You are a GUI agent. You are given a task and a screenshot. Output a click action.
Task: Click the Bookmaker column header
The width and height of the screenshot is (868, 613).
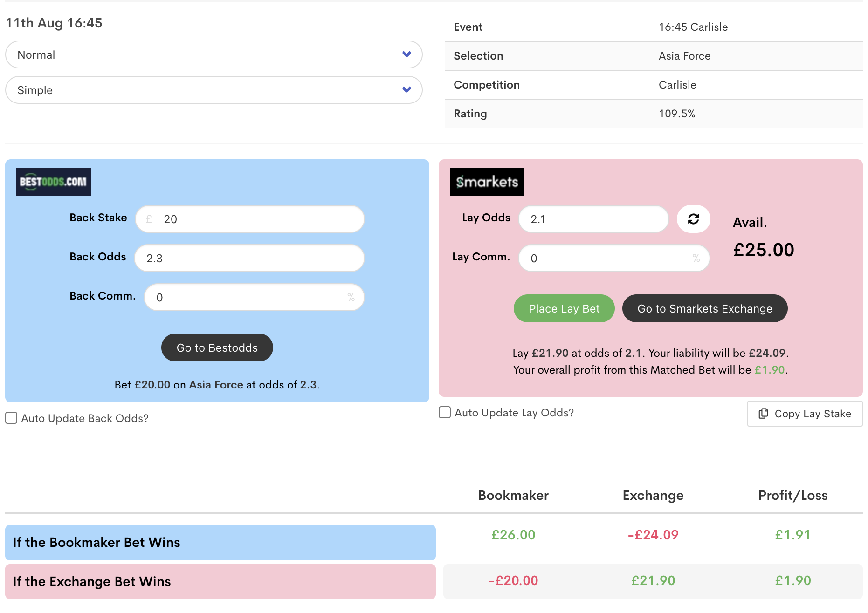(513, 495)
